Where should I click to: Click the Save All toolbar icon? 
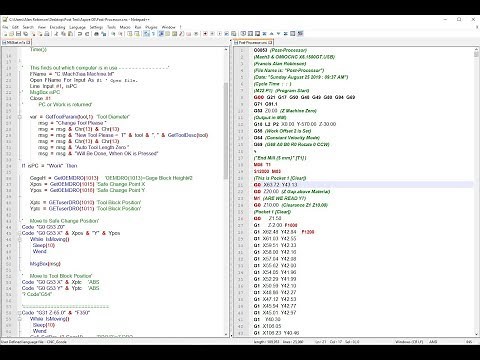click(x=26, y=34)
